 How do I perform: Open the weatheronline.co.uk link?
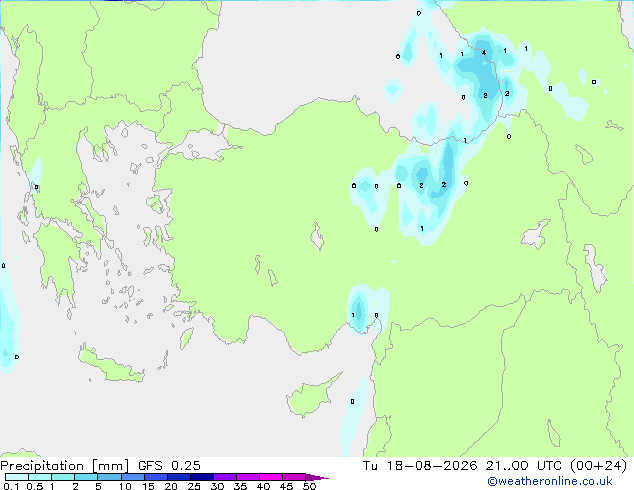pos(550,481)
